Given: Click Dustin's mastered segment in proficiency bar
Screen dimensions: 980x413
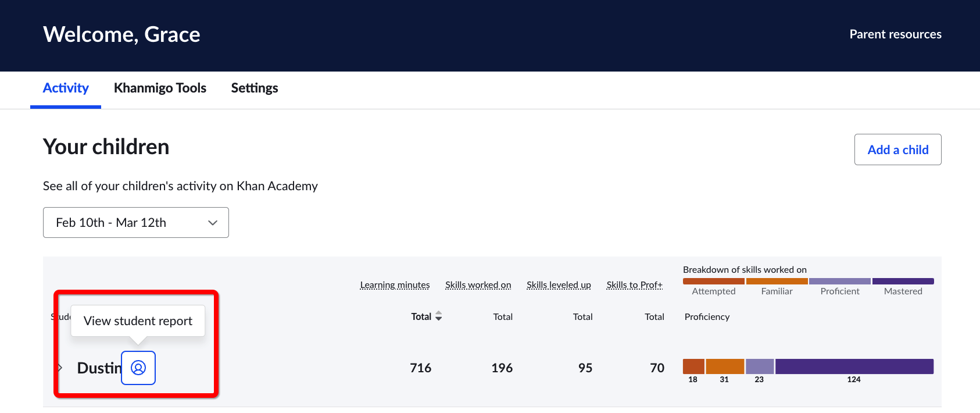Looking at the screenshot, I should [854, 366].
